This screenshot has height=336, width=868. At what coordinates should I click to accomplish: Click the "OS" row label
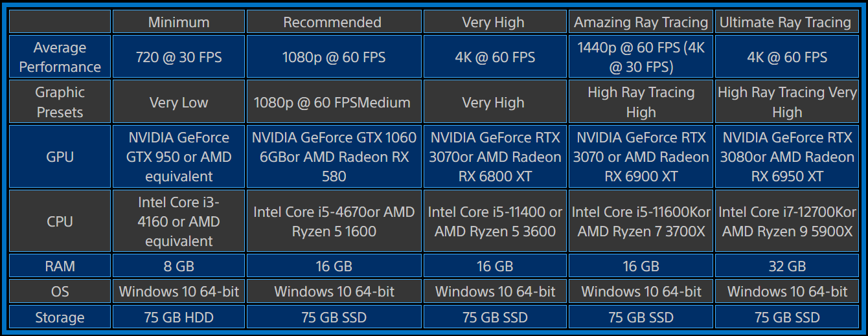click(60, 291)
